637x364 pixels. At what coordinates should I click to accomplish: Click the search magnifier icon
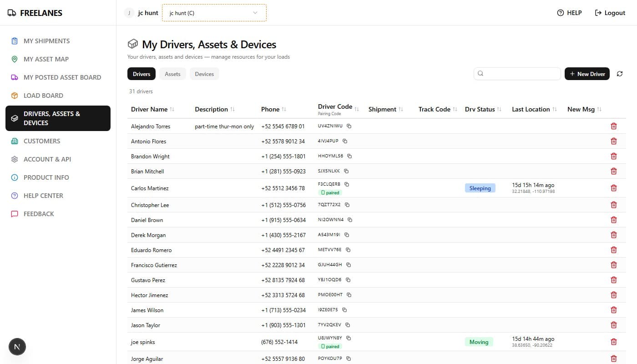(480, 73)
